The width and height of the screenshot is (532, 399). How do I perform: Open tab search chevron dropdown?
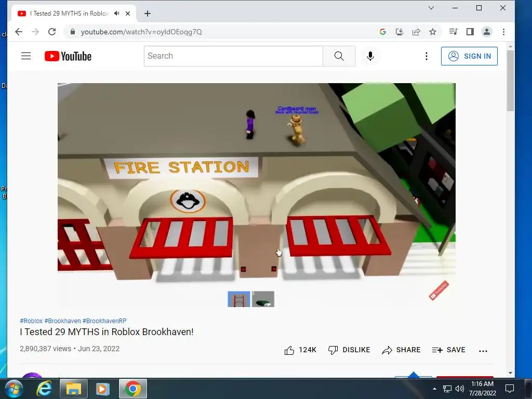pyautogui.click(x=431, y=8)
